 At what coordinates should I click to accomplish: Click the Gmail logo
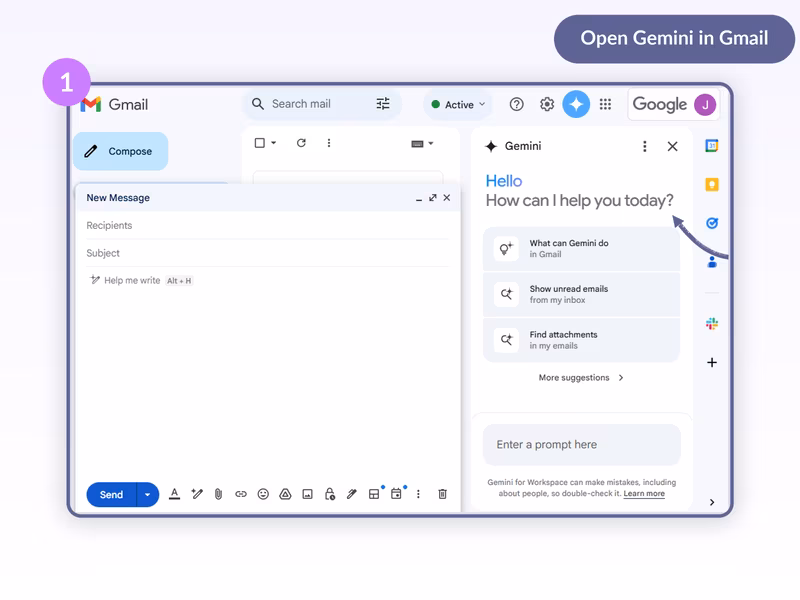coord(114,105)
